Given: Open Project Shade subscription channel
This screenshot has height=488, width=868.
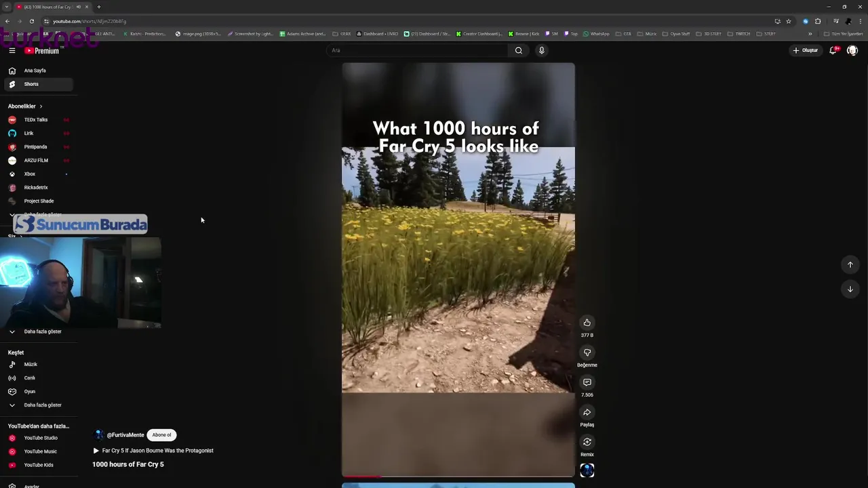Looking at the screenshot, I should click(37, 201).
